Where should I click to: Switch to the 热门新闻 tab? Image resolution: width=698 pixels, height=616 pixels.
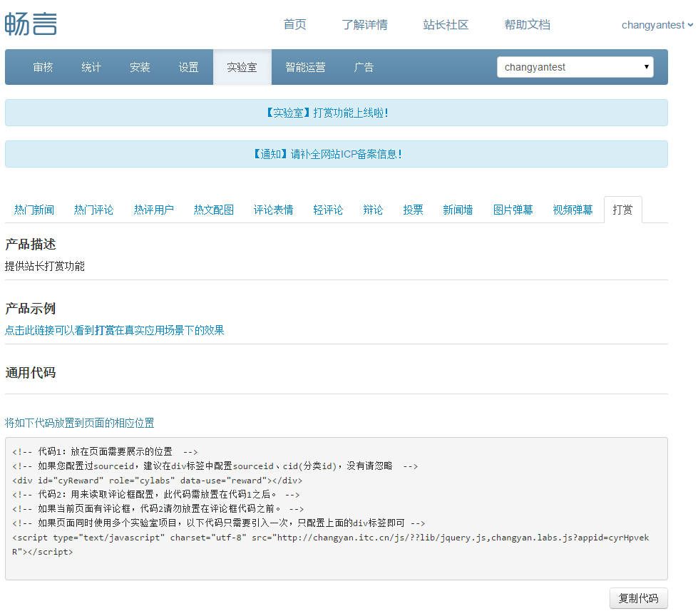point(34,210)
